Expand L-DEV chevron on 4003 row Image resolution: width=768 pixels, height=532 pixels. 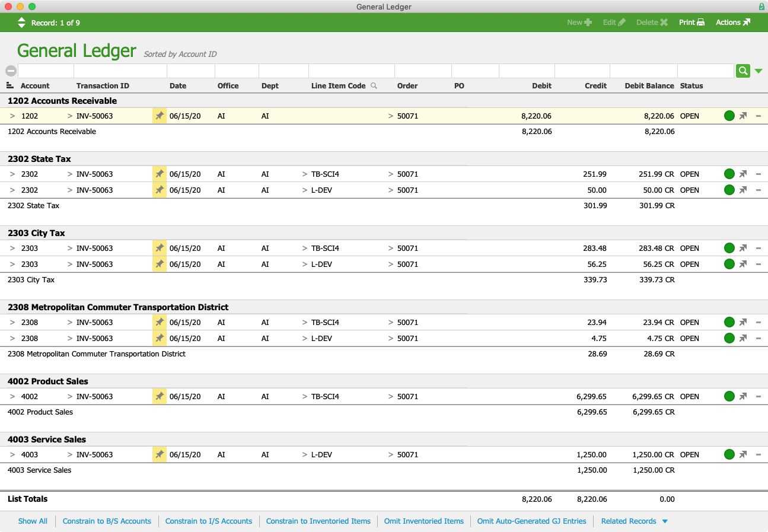pyautogui.click(x=305, y=455)
